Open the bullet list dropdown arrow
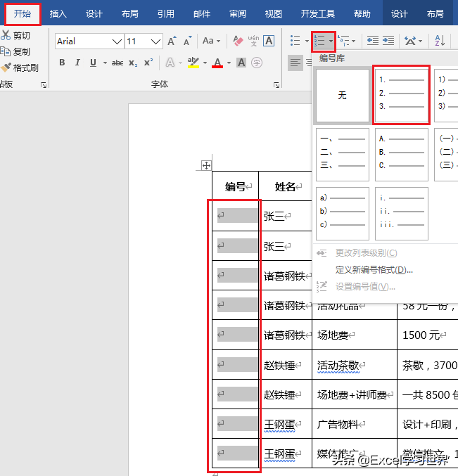Screen dimensions: 458x476 (307, 41)
